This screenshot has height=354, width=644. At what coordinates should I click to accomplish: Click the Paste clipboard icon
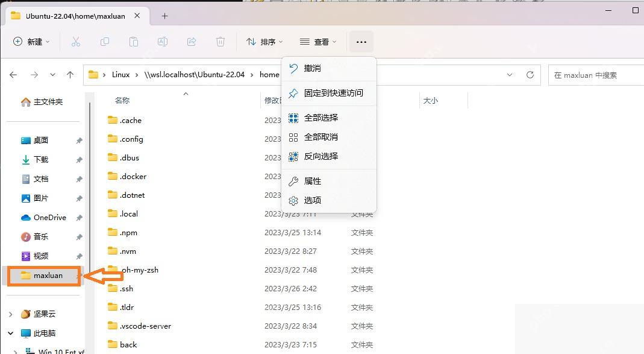point(134,42)
